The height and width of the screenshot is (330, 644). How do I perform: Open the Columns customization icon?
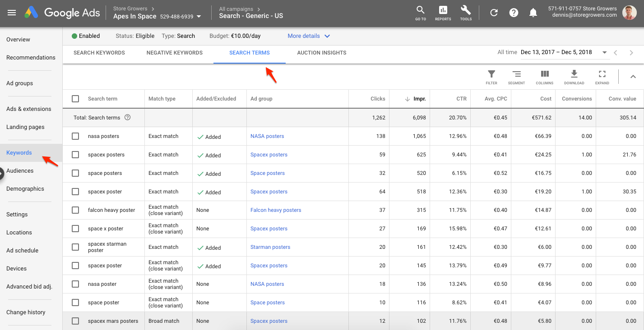coord(544,76)
